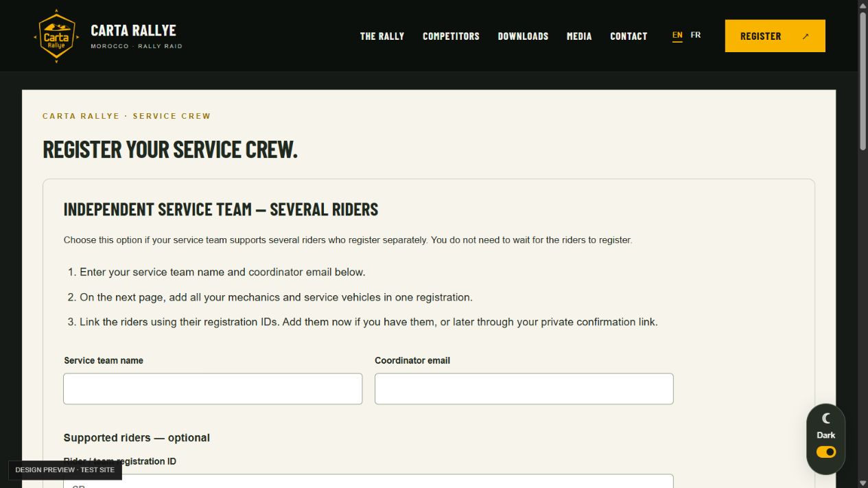Click the 'Coordinator email' label
Viewport: 868px width, 488px height.
coord(412,360)
